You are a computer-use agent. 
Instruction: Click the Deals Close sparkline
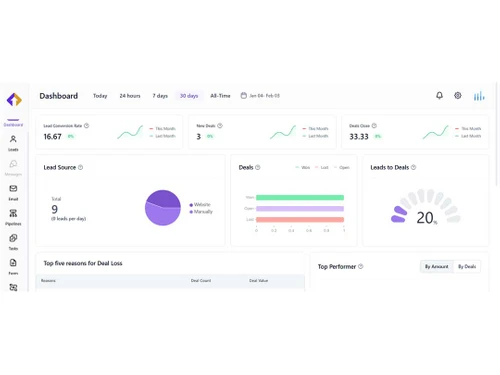point(436,132)
